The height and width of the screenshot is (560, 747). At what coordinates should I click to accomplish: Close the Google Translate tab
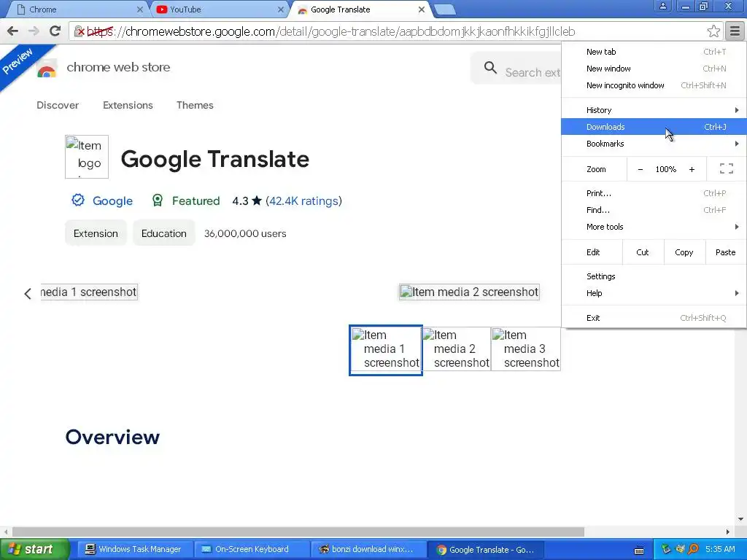coord(421,9)
